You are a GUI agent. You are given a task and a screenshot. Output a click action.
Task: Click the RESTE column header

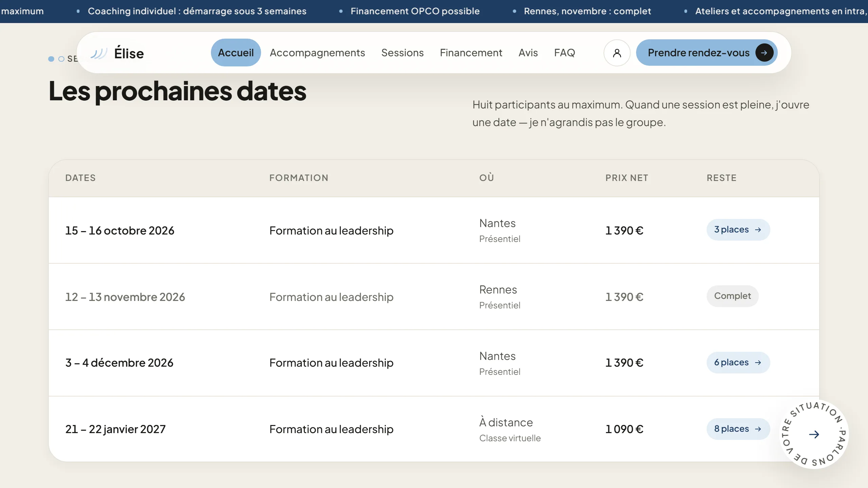722,178
